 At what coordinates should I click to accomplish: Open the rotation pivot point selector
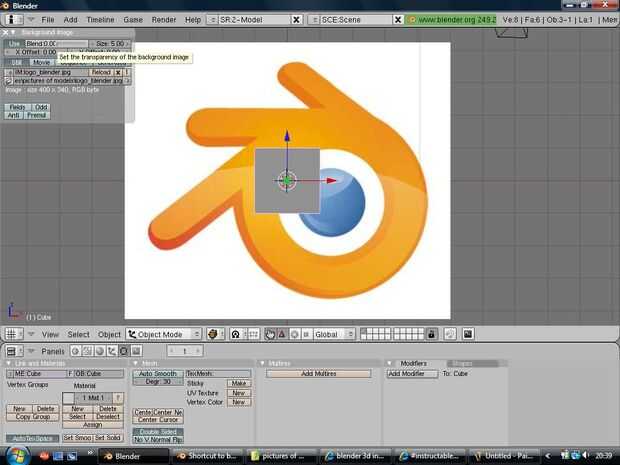click(238, 334)
